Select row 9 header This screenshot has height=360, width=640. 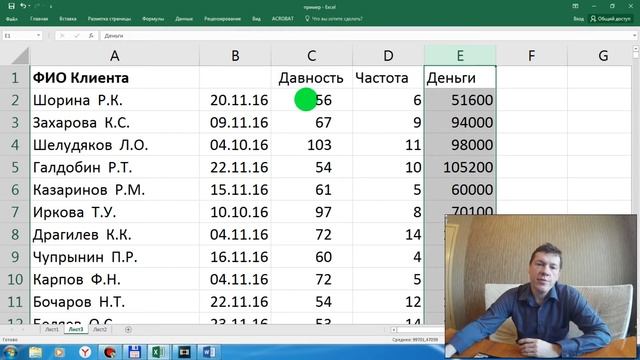pos(15,257)
